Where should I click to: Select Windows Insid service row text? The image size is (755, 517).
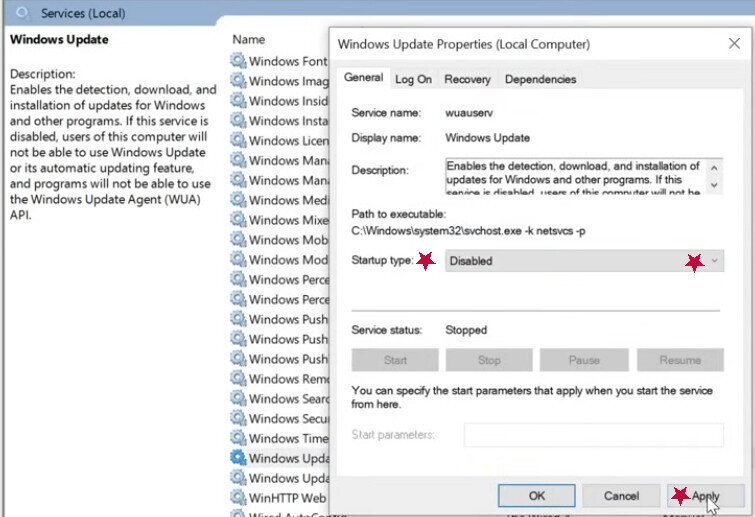288,101
